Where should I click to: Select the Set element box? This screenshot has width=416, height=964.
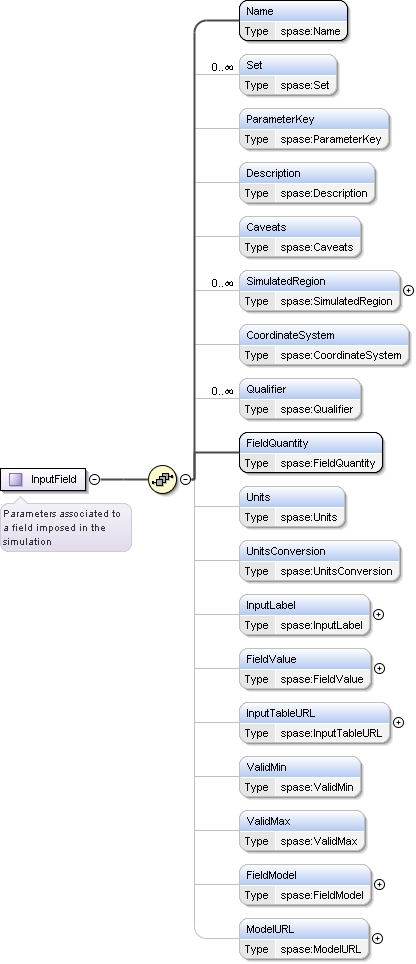point(288,74)
